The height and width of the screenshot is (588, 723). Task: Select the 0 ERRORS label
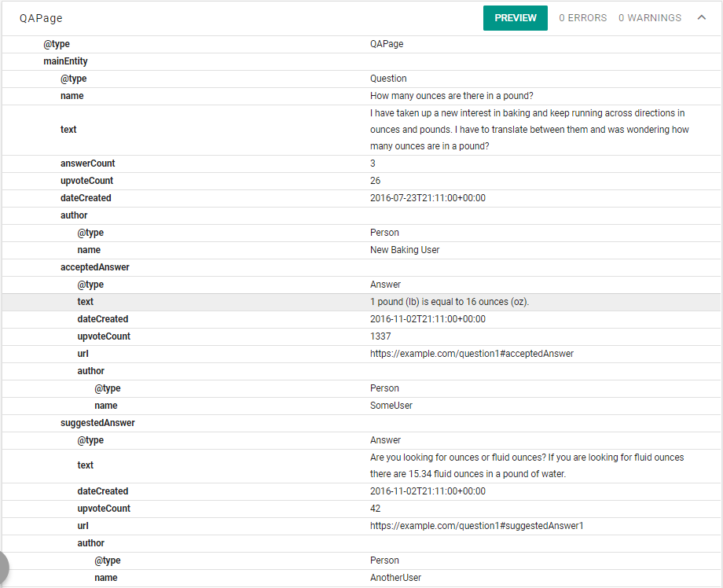pos(583,18)
